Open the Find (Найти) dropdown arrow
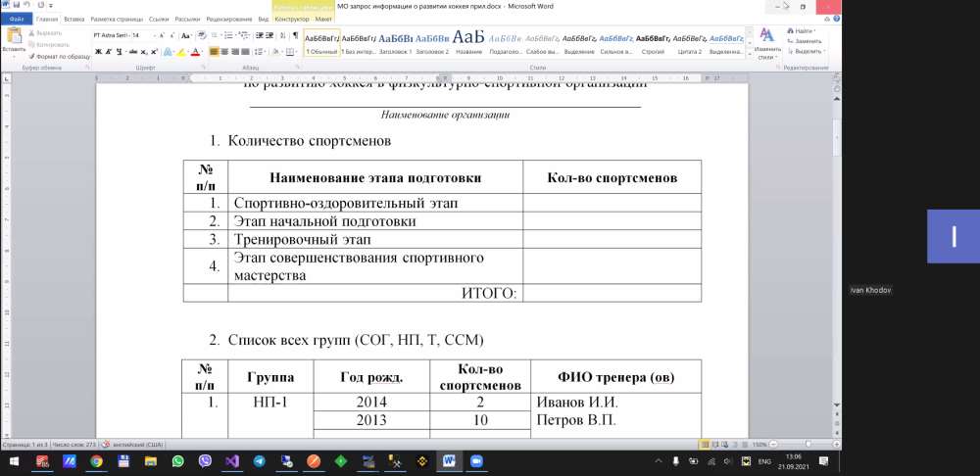The image size is (980, 476). tap(815, 30)
